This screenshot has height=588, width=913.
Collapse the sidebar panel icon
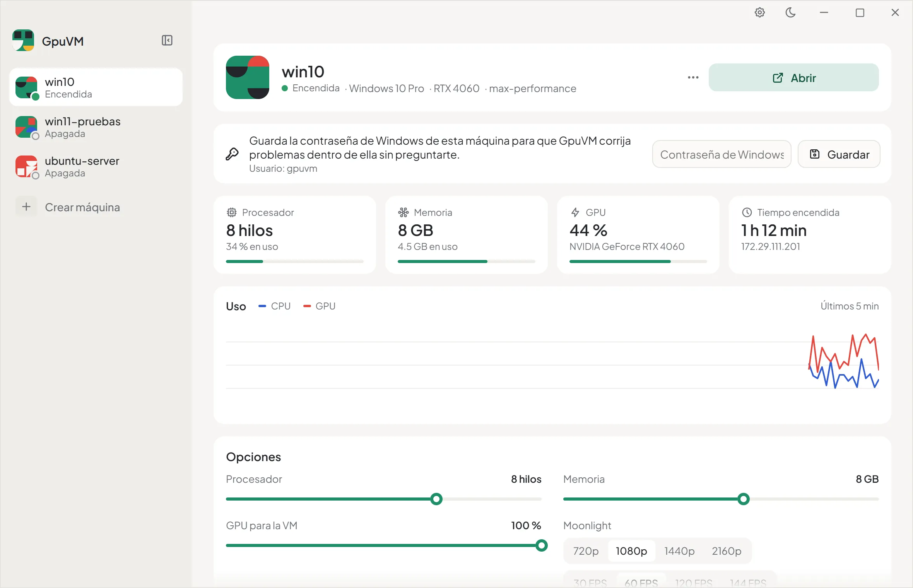click(x=167, y=40)
